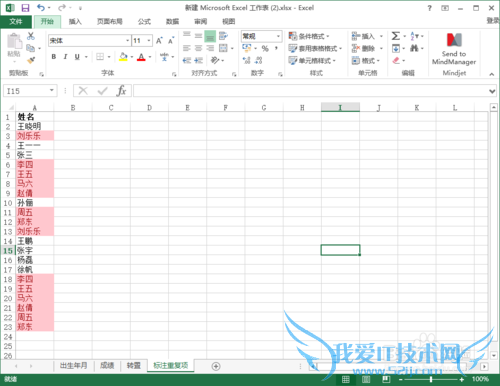Click the zoom slider handle

click(x=431, y=379)
